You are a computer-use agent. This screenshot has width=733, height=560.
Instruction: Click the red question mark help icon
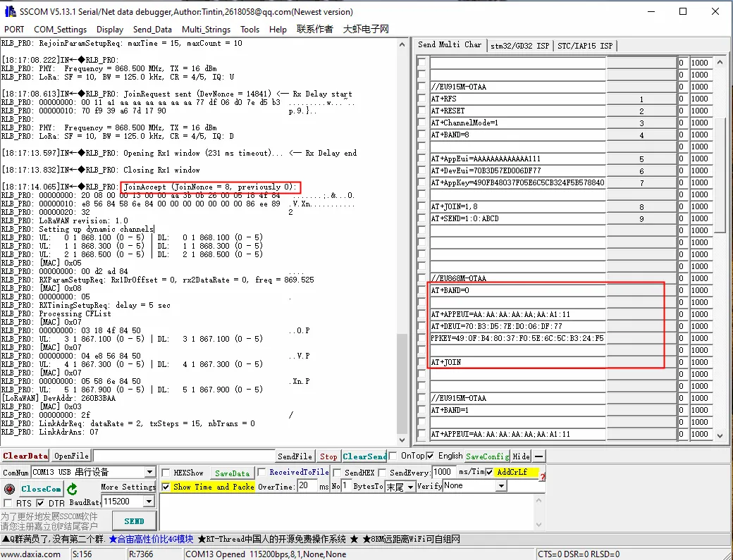[542, 477]
